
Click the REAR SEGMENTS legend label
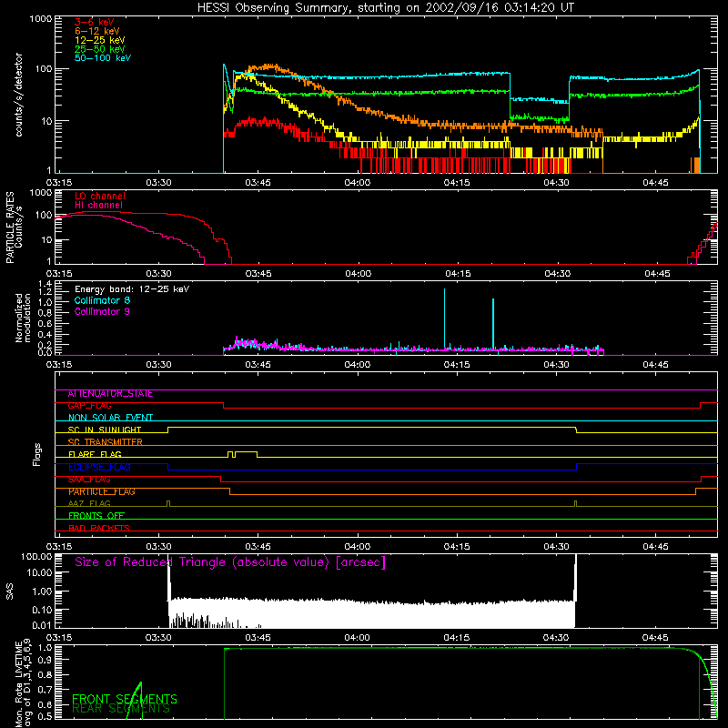[x=121, y=709]
